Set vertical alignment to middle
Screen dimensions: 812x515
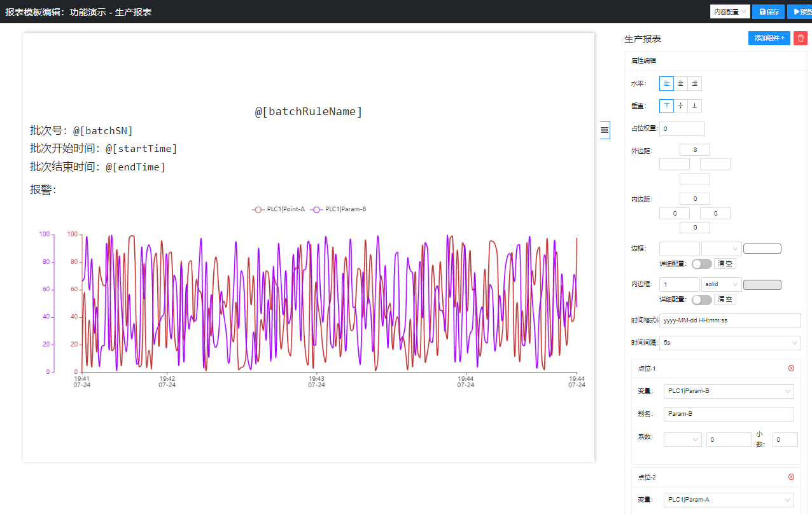(680, 106)
